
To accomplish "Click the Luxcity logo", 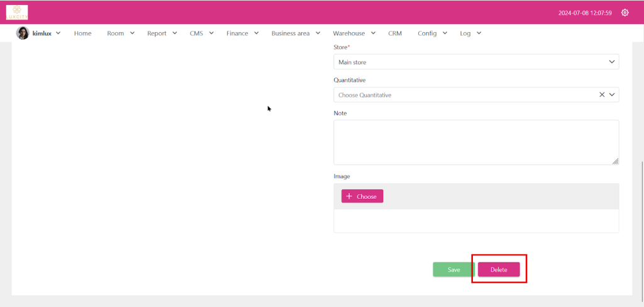I will tap(17, 12).
